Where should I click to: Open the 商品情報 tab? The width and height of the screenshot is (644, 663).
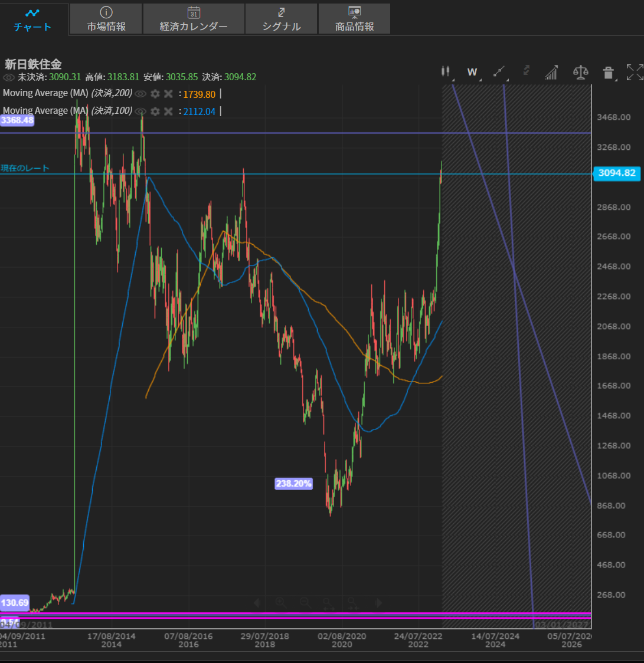click(354, 19)
